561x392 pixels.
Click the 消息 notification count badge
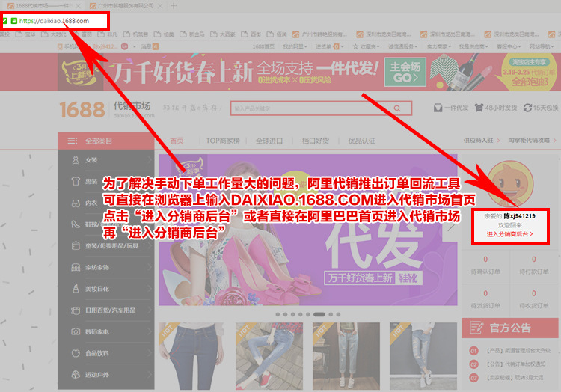pos(156,46)
